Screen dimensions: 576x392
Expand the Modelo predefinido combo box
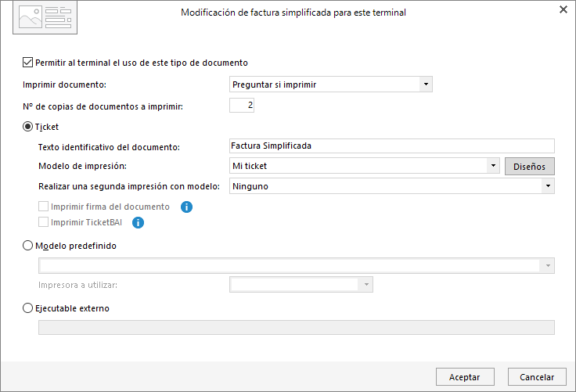(297, 265)
